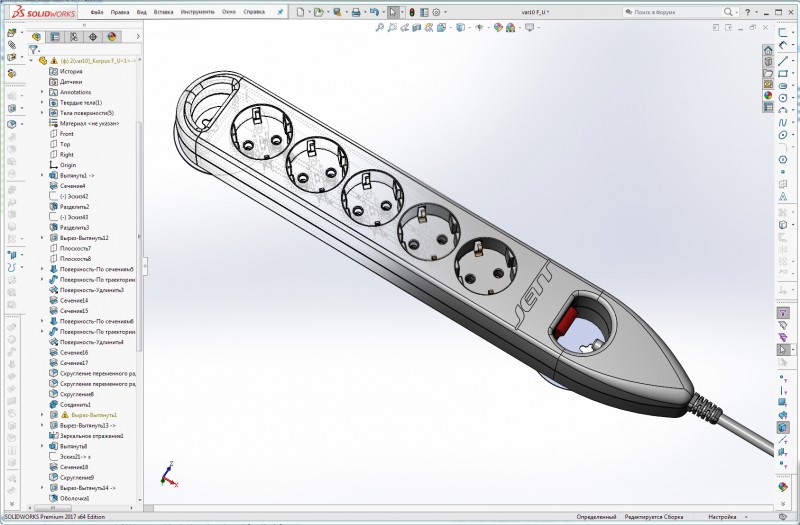Pin the menu bar with the pushpin
The height and width of the screenshot is (525, 800).
(x=280, y=12)
